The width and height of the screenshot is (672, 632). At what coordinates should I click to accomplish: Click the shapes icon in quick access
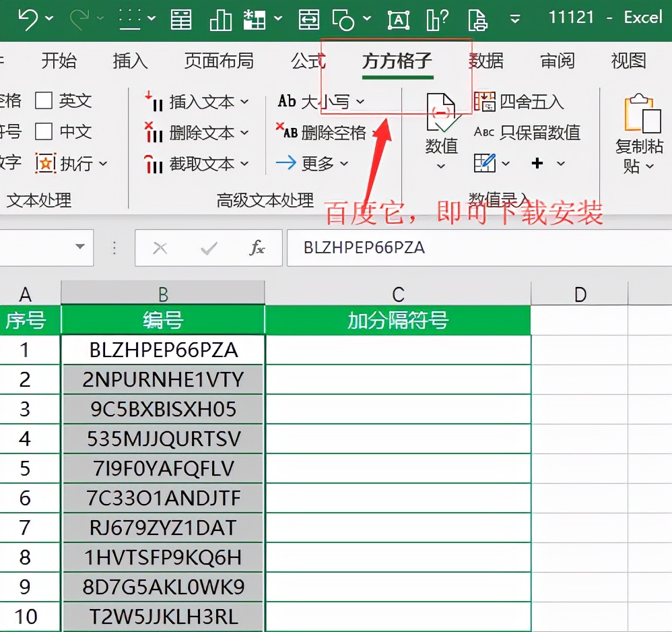pos(343,20)
